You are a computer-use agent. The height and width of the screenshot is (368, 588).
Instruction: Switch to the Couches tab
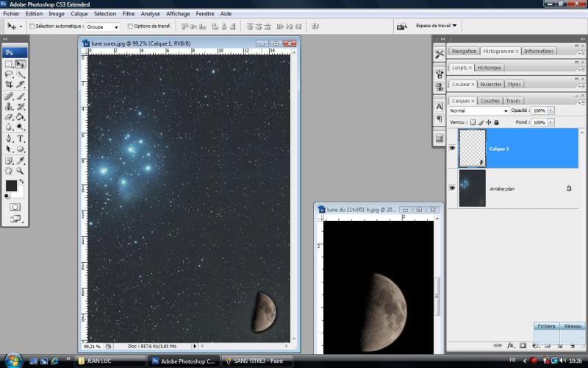point(490,101)
